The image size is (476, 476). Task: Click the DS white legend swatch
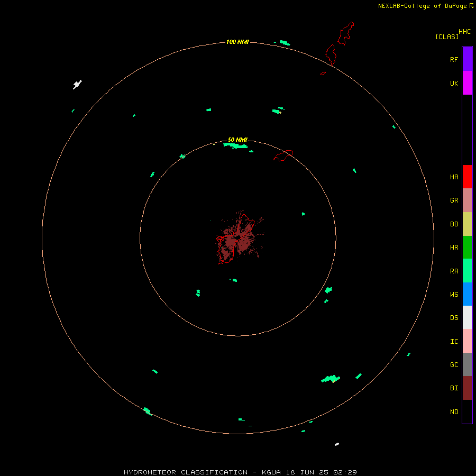tap(467, 317)
